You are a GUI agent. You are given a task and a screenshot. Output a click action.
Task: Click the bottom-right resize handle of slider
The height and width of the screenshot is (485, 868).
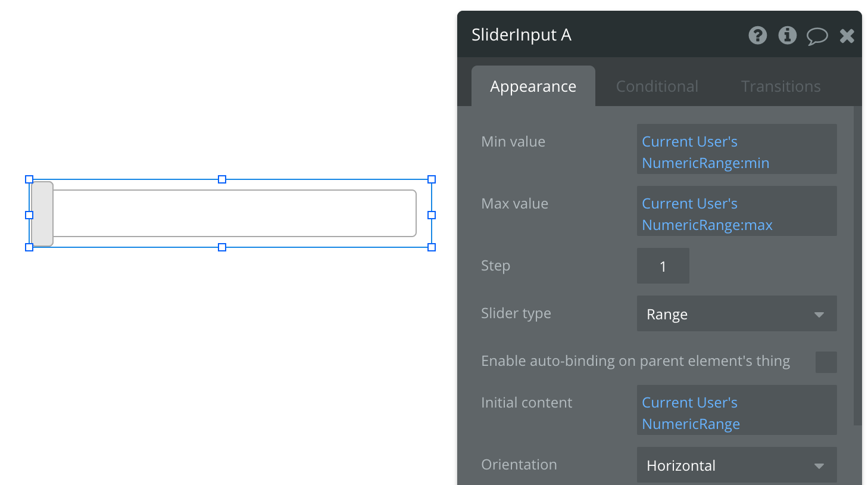coord(432,247)
